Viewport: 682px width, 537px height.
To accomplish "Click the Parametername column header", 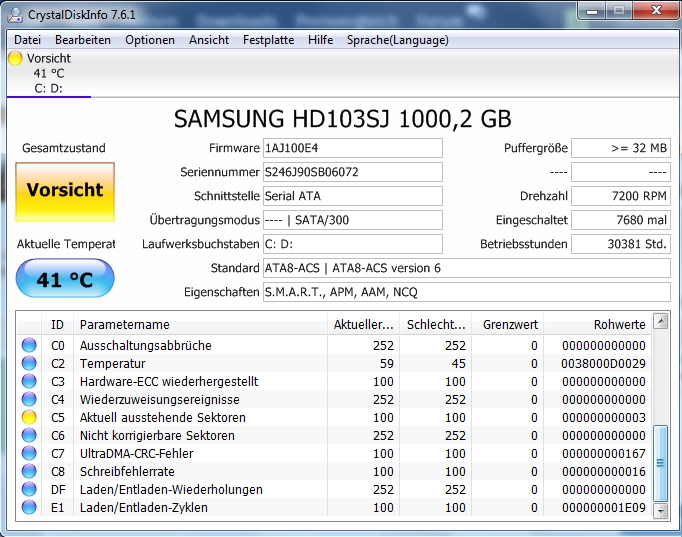I will pos(200,324).
